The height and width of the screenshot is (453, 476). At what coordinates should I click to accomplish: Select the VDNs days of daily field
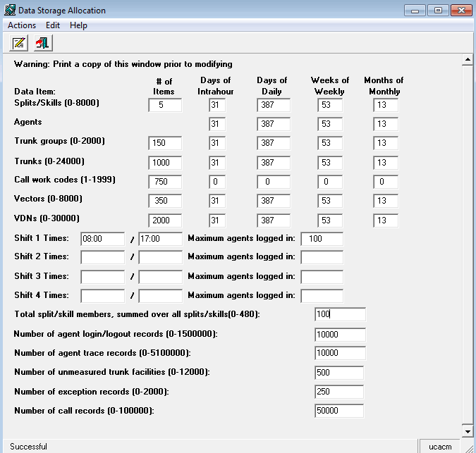(x=274, y=221)
